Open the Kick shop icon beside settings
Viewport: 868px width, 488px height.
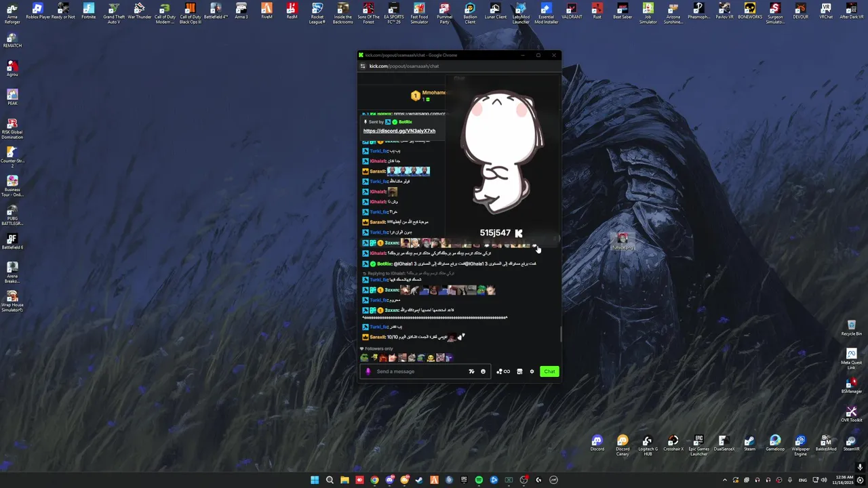pyautogui.click(x=519, y=371)
